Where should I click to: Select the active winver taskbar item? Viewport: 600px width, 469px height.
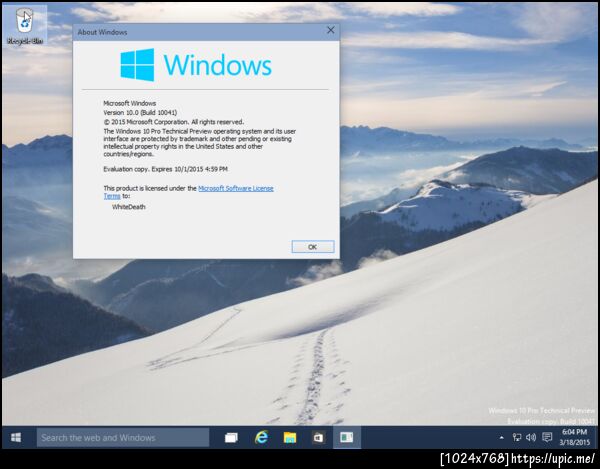tap(347, 437)
